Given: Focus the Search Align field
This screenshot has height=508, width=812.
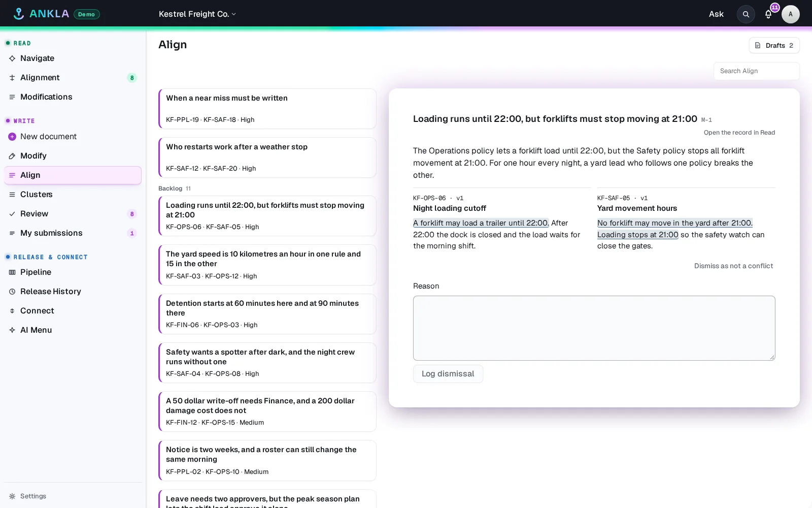Looking at the screenshot, I should pyautogui.click(x=756, y=71).
